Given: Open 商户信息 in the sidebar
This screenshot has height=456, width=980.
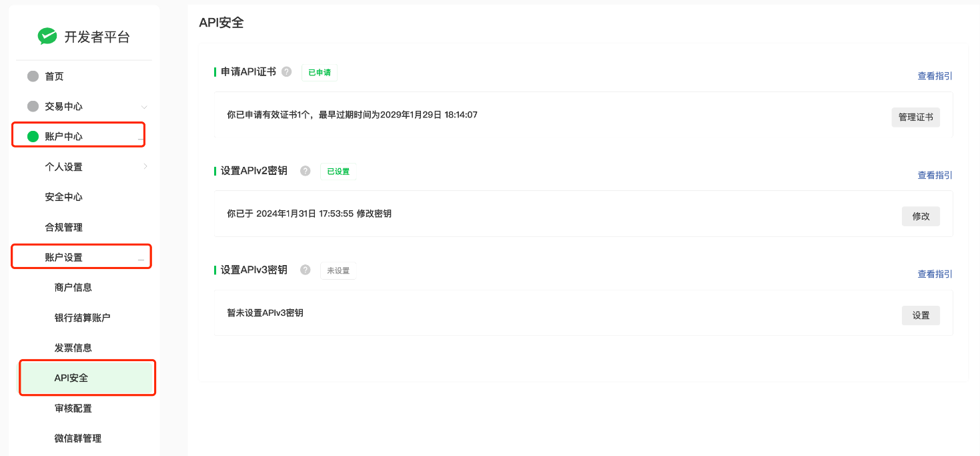Looking at the screenshot, I should click(73, 287).
